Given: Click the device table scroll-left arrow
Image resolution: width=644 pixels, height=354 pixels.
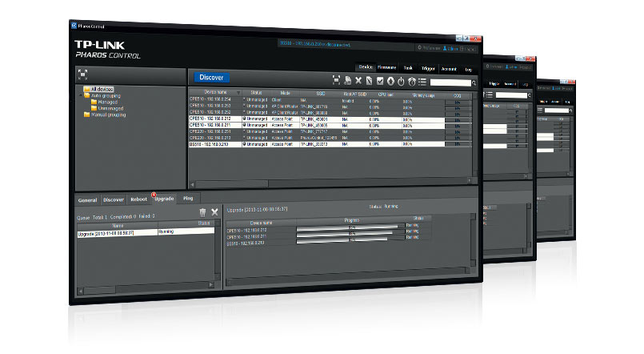Looking at the screenshot, I should point(192,183).
